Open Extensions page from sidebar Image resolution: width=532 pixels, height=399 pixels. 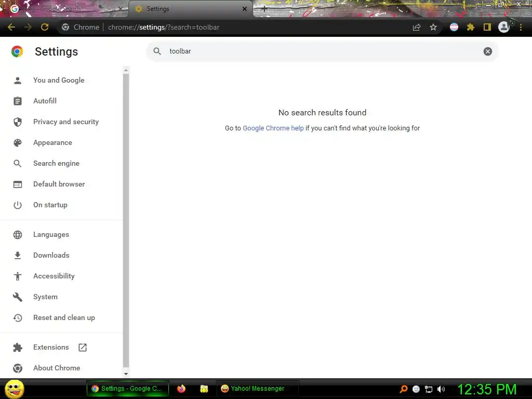coord(51,347)
